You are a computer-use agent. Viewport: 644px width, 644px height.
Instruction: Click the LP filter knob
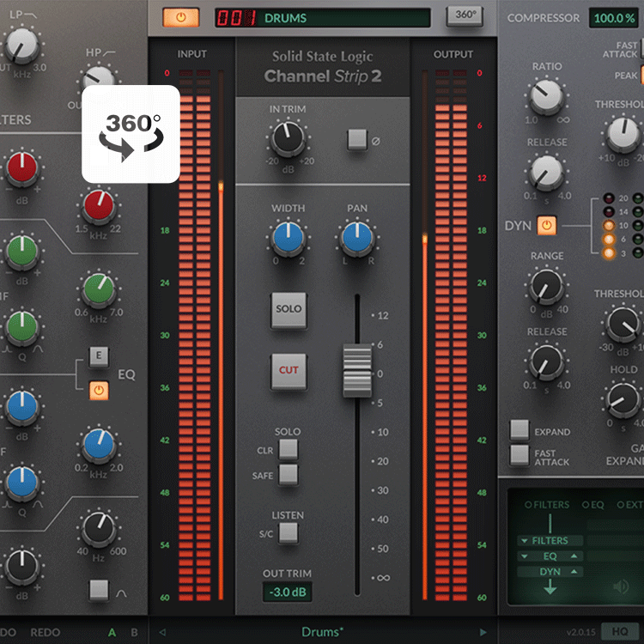point(21,46)
